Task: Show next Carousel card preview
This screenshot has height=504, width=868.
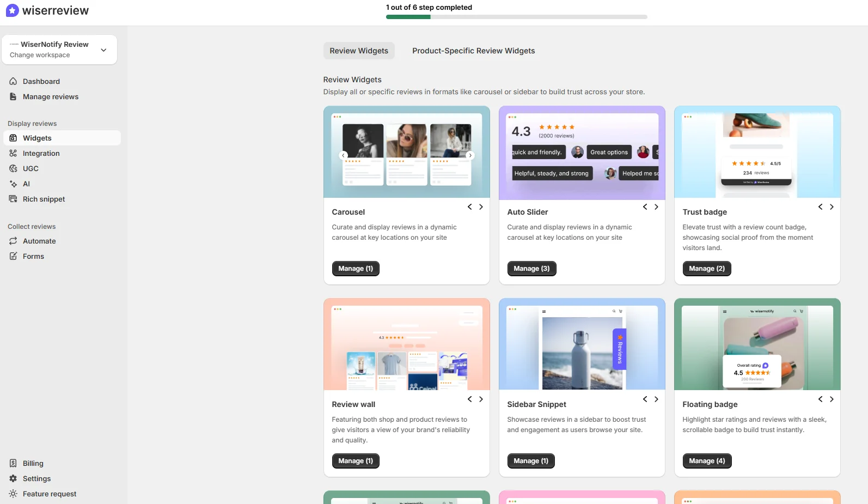Action: (x=481, y=207)
